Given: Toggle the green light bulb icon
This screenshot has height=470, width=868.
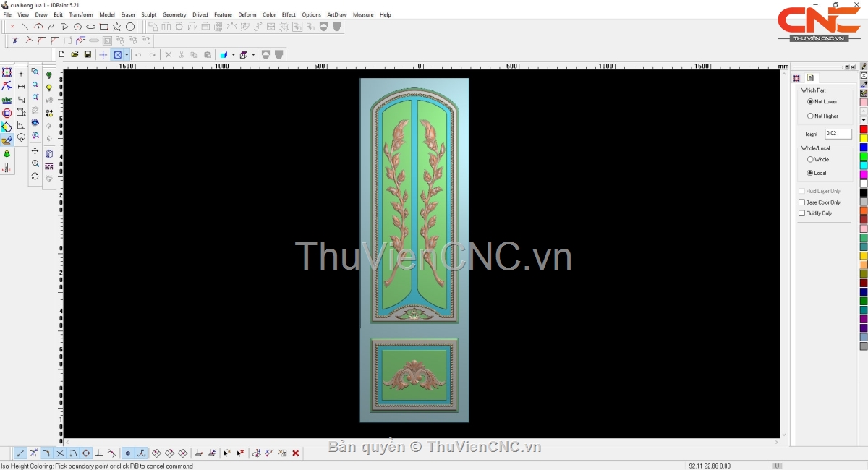Looking at the screenshot, I should (49, 74).
